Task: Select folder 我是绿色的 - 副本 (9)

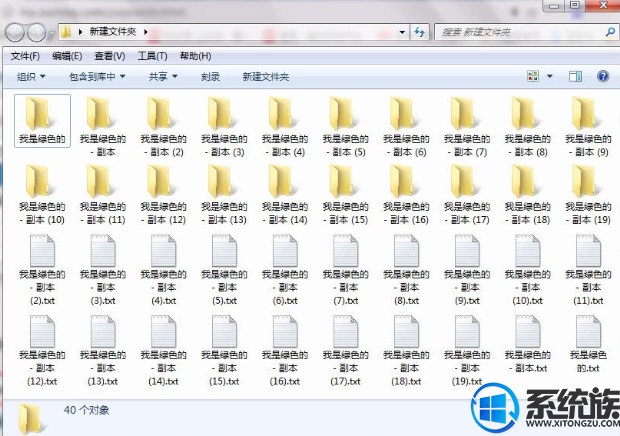Action: tap(588, 127)
